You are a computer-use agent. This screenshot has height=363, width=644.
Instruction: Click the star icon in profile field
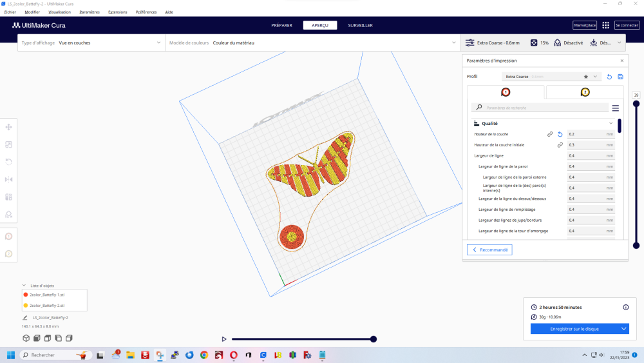point(585,77)
